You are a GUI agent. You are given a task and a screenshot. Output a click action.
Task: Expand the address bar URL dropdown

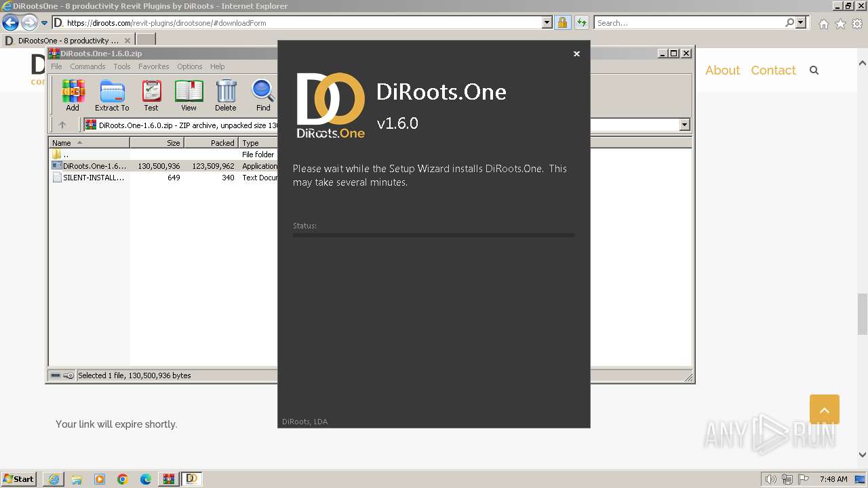click(547, 22)
